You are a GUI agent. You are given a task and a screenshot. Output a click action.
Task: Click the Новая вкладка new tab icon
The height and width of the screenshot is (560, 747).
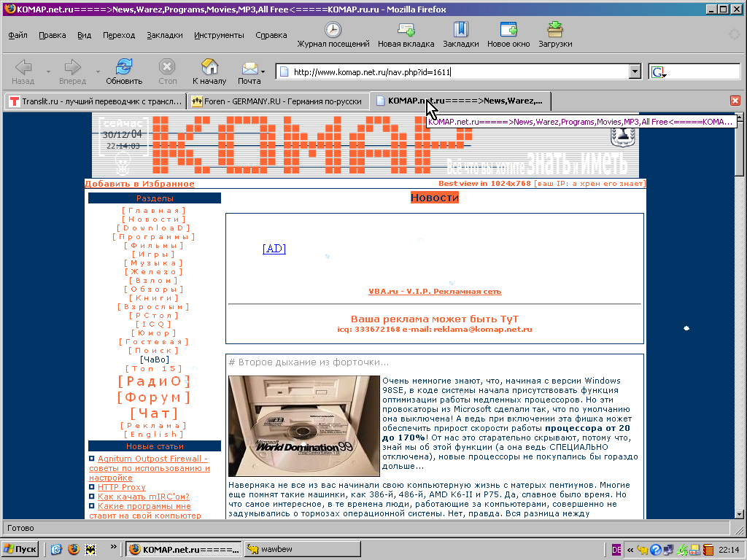[406, 30]
